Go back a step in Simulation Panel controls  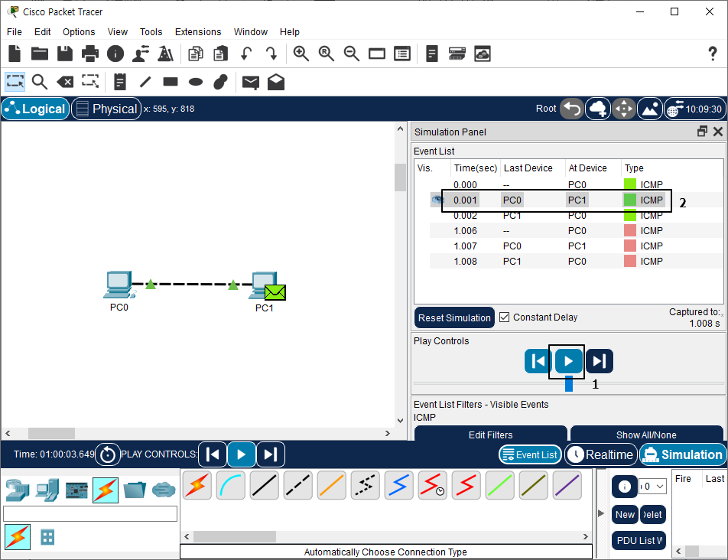coord(538,361)
